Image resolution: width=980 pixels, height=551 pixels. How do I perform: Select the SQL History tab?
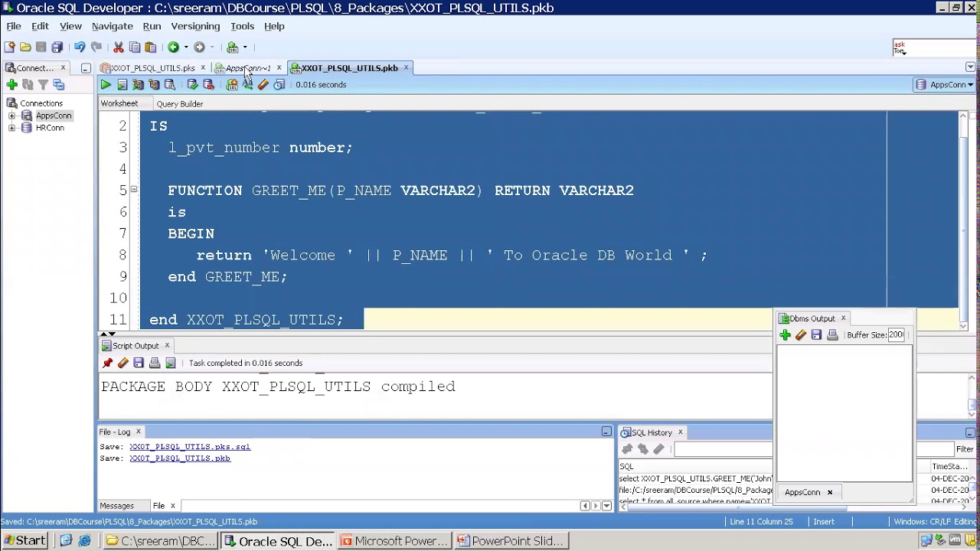click(652, 433)
